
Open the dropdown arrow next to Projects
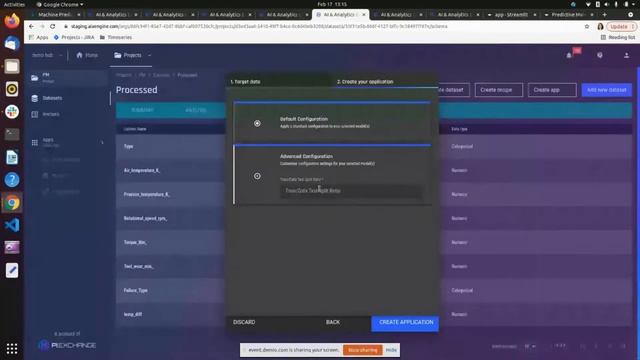pos(149,55)
